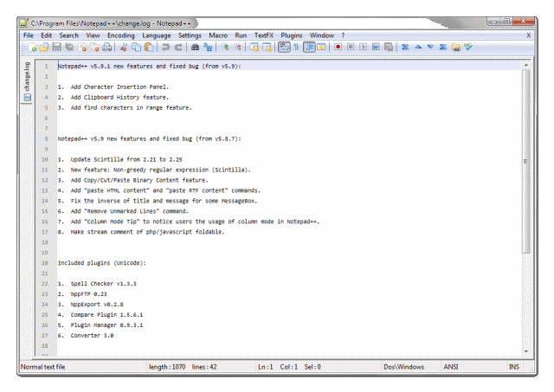Click the macro Playback icon
Viewport: 554px width, 392px height.
point(364,47)
